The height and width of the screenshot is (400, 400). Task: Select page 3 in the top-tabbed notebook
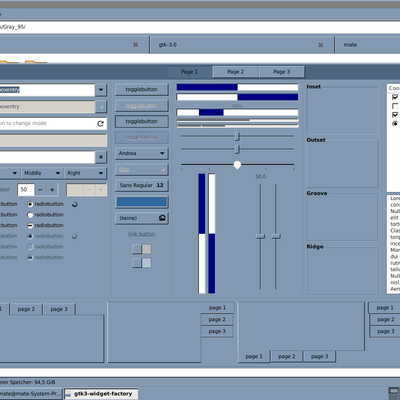coord(59,309)
